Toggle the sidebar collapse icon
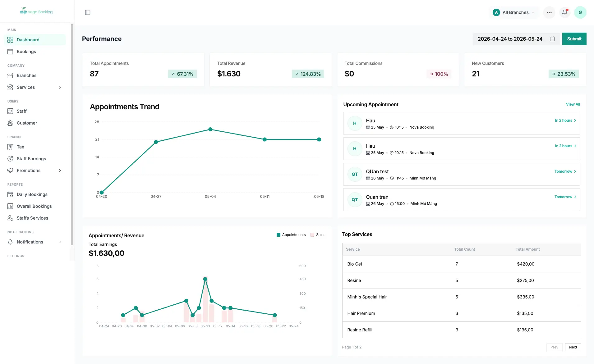 pyautogui.click(x=88, y=12)
